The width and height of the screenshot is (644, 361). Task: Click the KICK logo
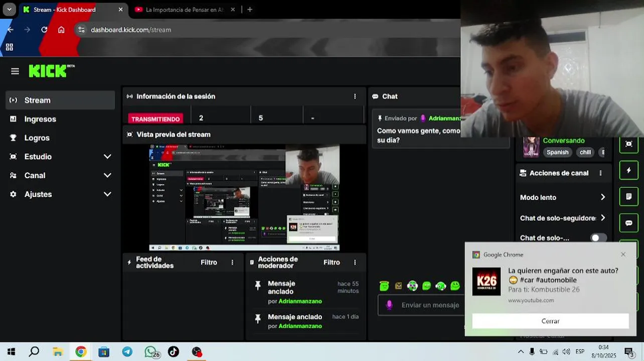[51, 71]
